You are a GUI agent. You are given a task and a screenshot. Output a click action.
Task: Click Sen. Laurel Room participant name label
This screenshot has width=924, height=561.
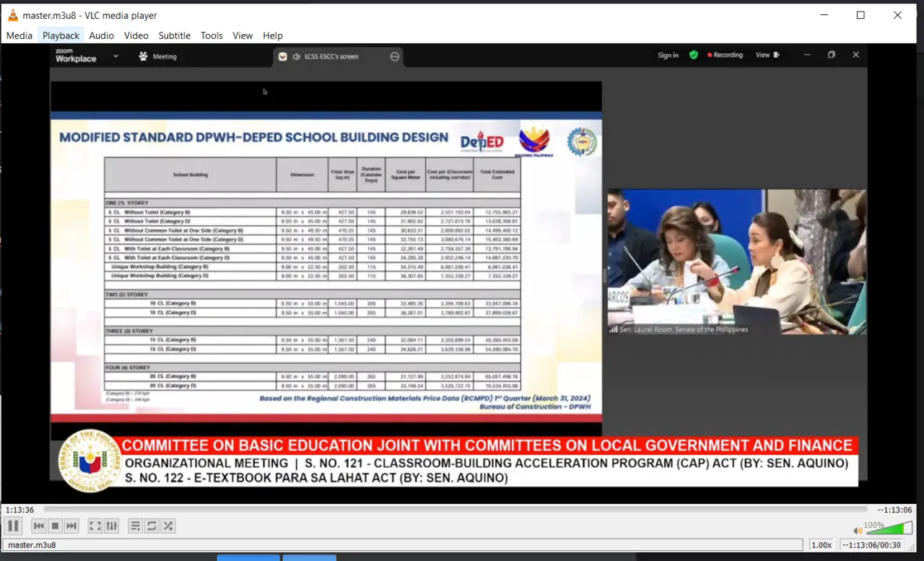(x=683, y=329)
